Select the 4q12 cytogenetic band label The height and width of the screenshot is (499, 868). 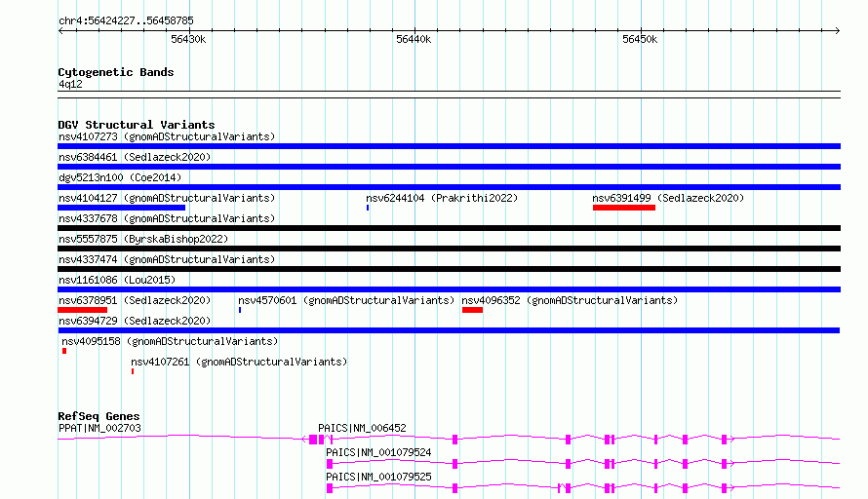coord(70,84)
